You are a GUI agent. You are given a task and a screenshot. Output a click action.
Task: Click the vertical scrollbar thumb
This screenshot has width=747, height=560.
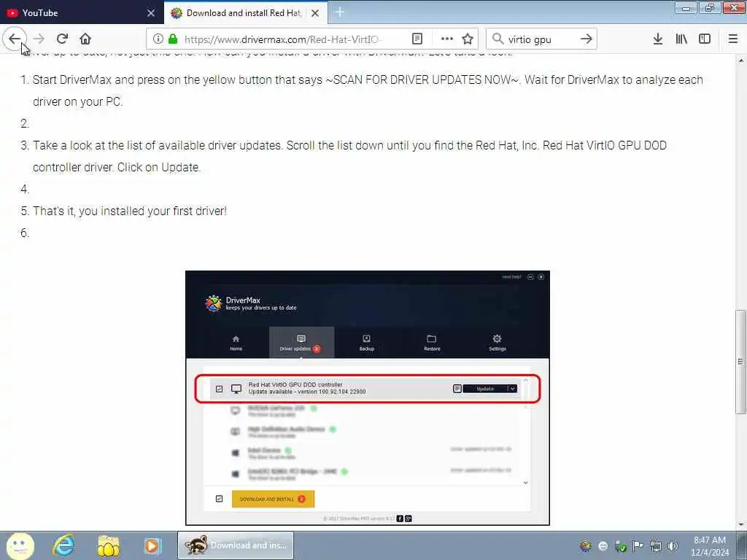741,362
